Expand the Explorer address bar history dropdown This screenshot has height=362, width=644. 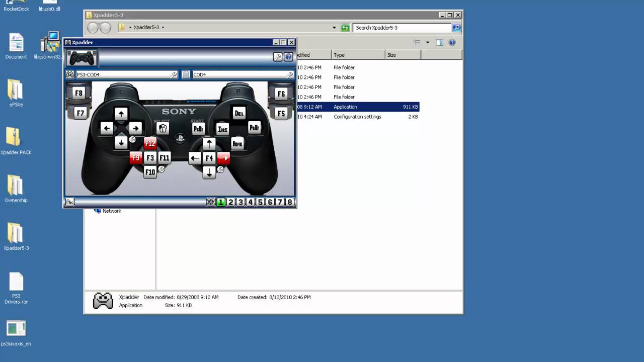[334, 28]
